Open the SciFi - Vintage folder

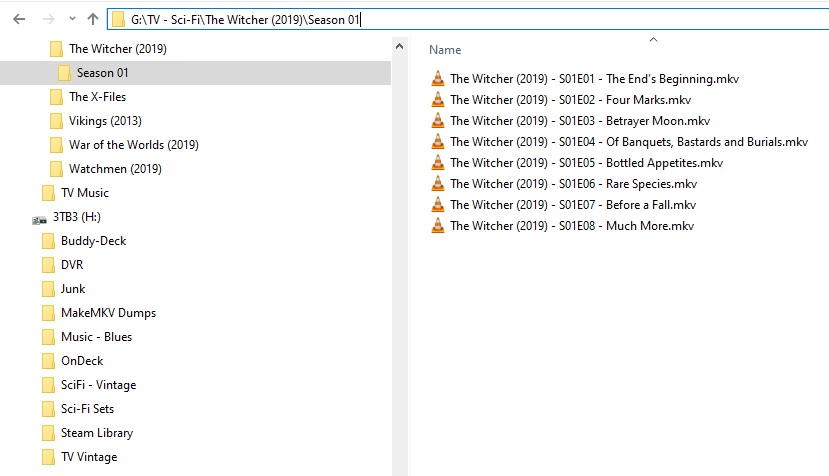(x=98, y=385)
